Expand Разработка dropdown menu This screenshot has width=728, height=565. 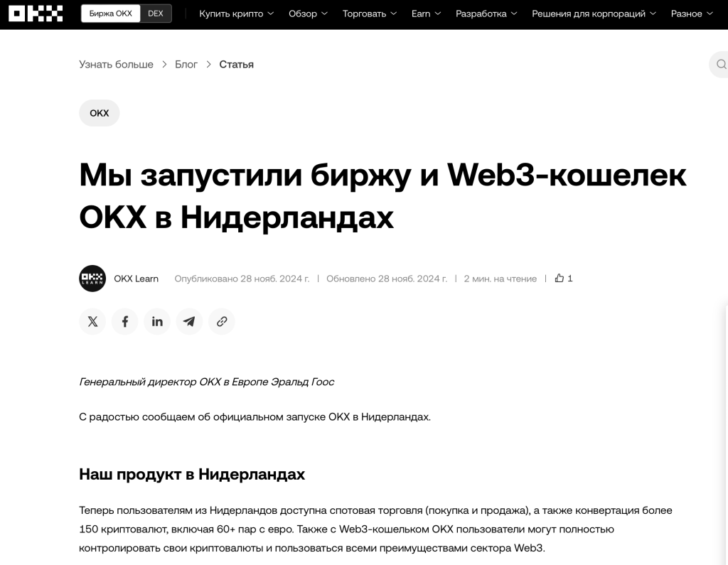click(486, 14)
